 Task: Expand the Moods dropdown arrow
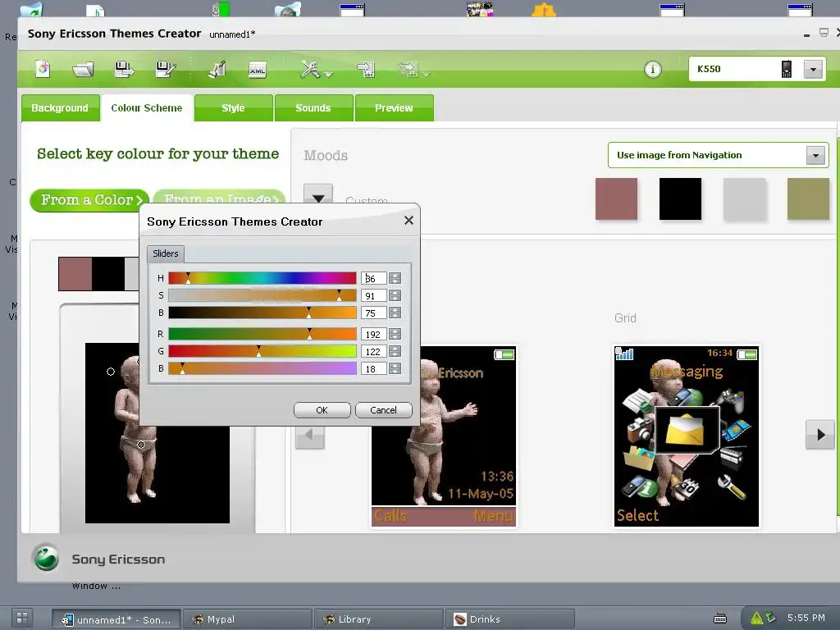318,194
